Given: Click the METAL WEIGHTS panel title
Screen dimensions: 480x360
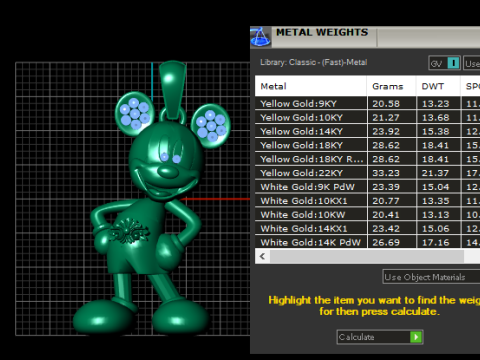Looking at the screenshot, I should click(x=322, y=32).
